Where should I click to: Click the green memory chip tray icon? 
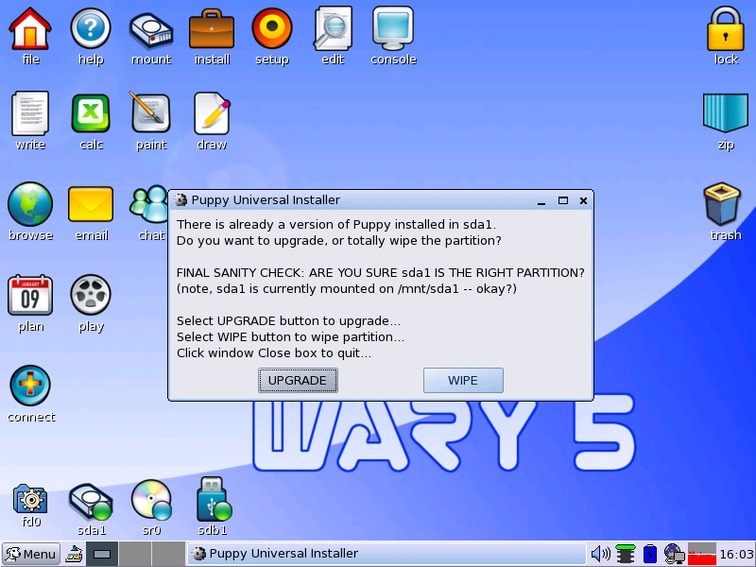coord(625,554)
